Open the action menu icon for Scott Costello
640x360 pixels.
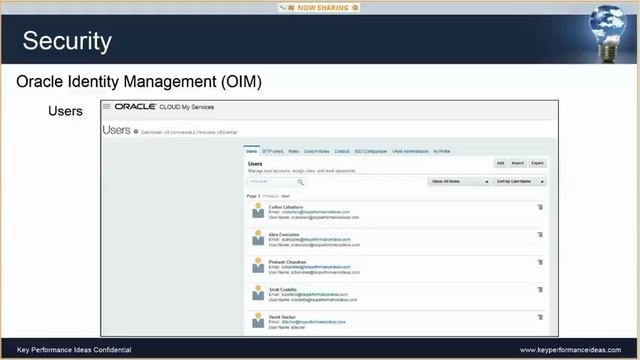[540, 290]
